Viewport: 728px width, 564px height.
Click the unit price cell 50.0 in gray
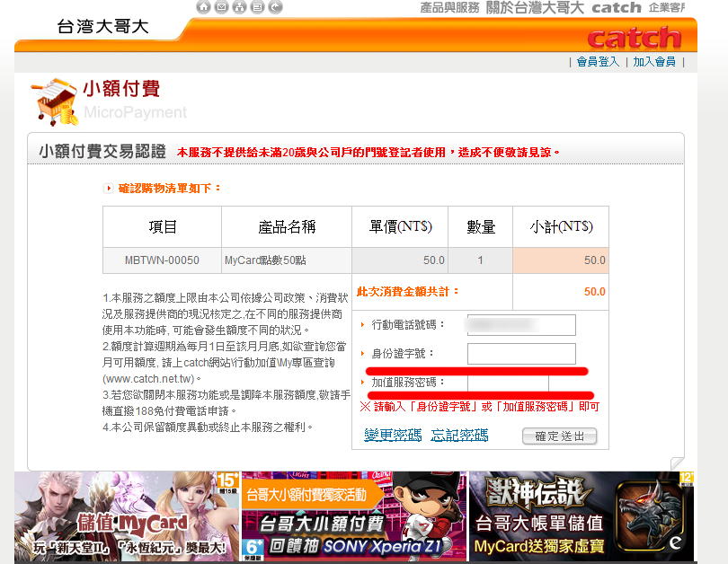click(x=400, y=260)
